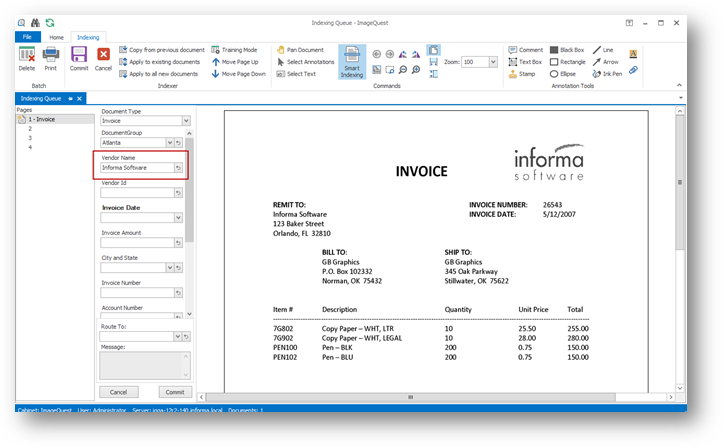
Task: Open the File menu
Action: tap(28, 37)
